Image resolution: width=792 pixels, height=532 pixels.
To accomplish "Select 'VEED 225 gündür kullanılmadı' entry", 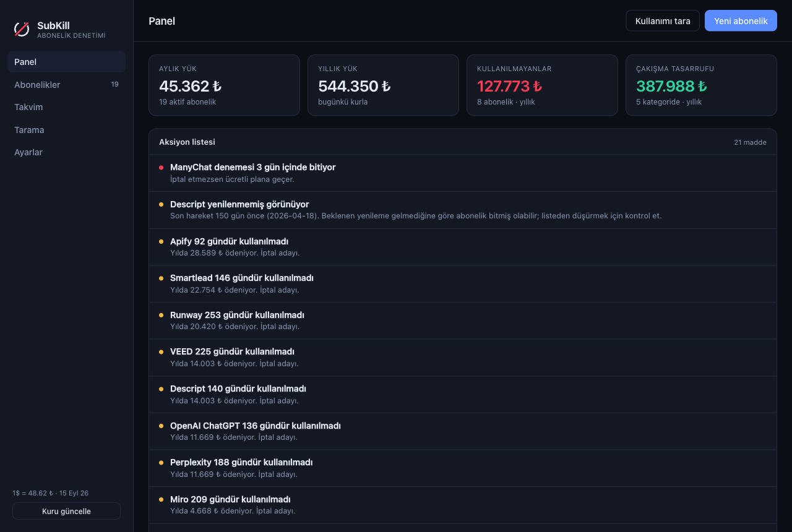I will (x=463, y=358).
